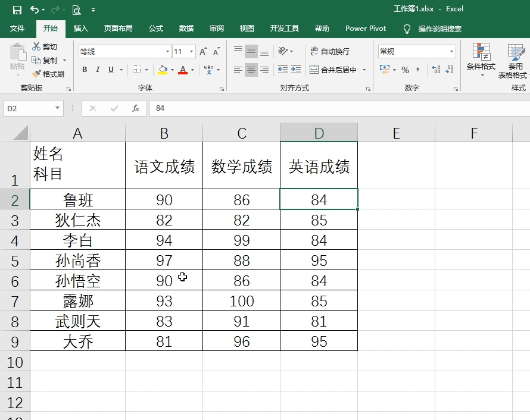Expand the Name Box dropdown arrow

[57, 108]
